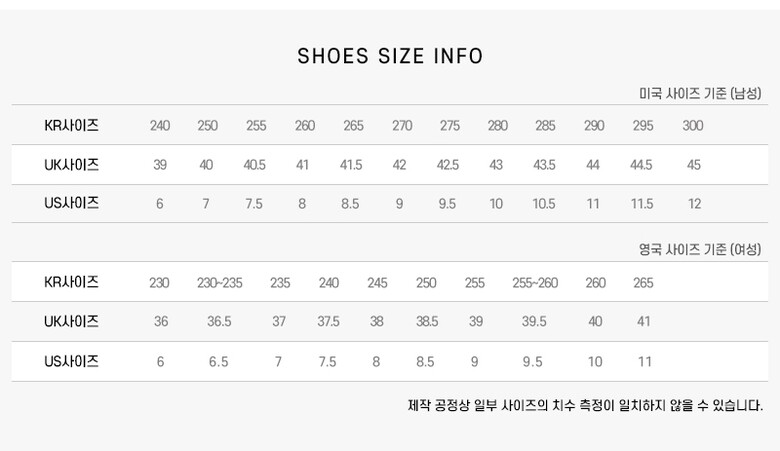
Task: Click US size 12 cell
Action: coord(694,204)
